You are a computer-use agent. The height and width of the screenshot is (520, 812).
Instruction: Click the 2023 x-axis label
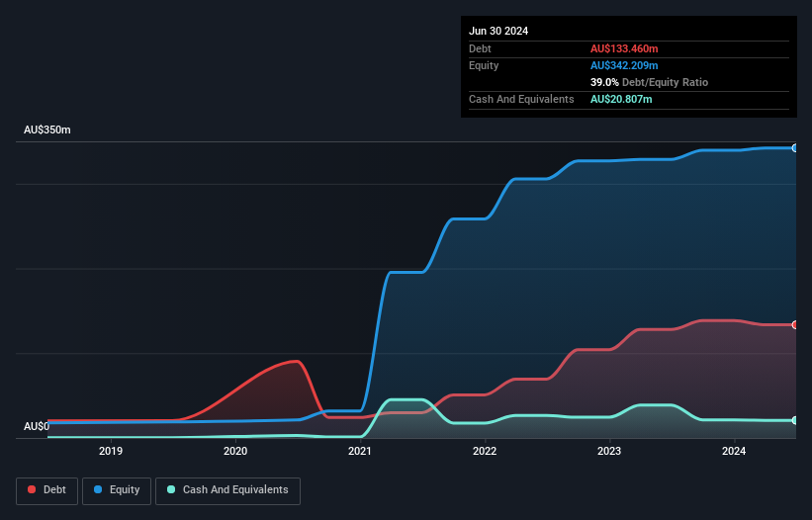tap(609, 451)
